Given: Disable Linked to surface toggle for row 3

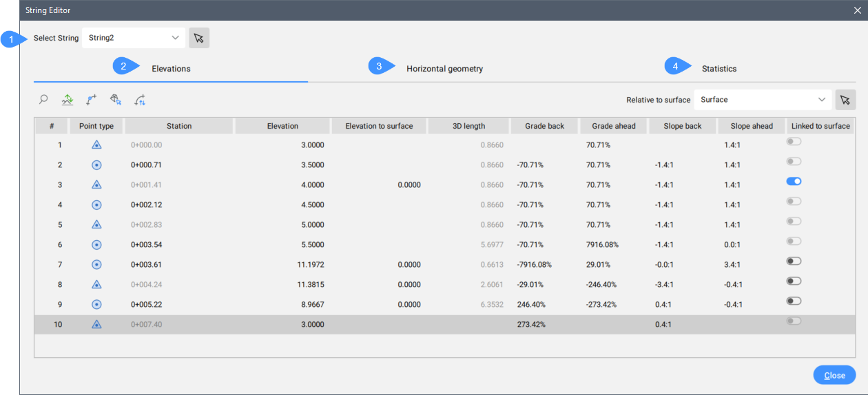Looking at the screenshot, I should click(794, 182).
